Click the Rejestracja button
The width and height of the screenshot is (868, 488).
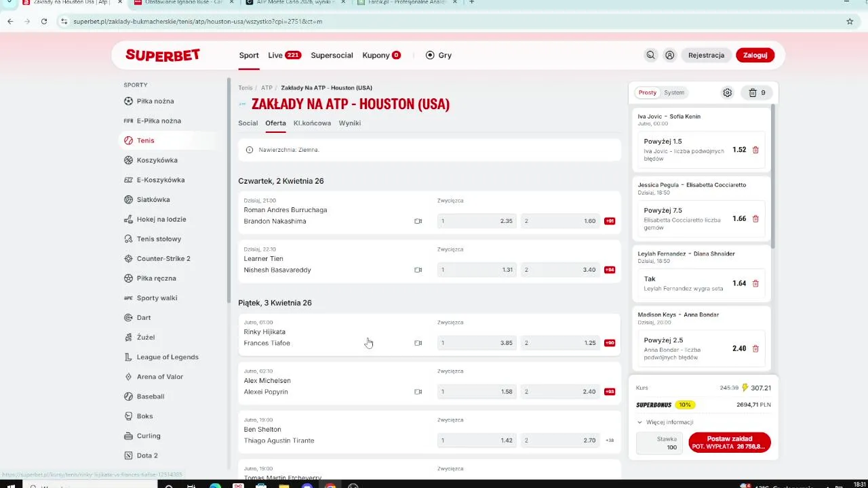coord(706,55)
